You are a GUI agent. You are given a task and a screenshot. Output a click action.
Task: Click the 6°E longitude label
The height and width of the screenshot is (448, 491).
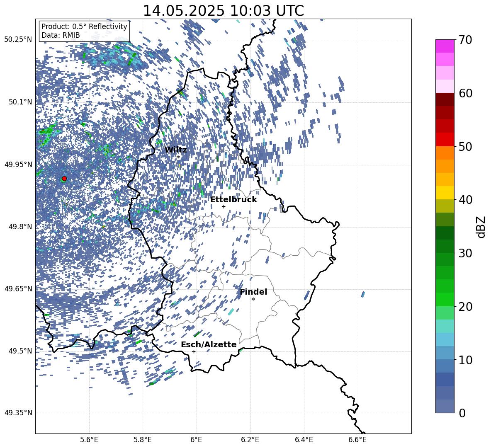(196, 440)
